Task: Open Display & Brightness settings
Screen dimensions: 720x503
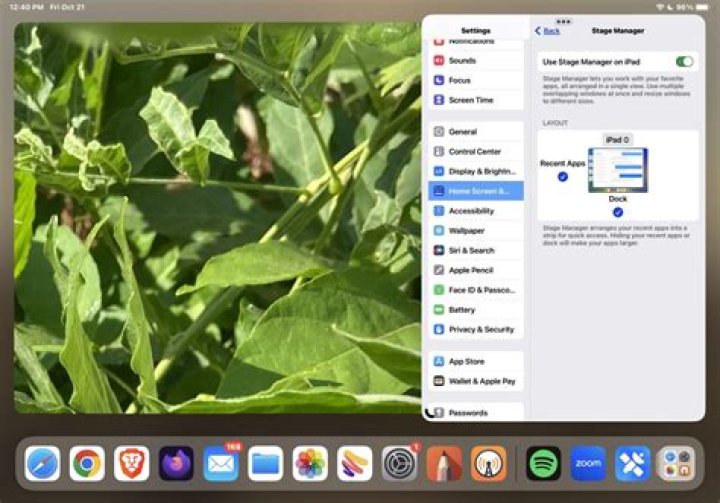Action: point(476,171)
